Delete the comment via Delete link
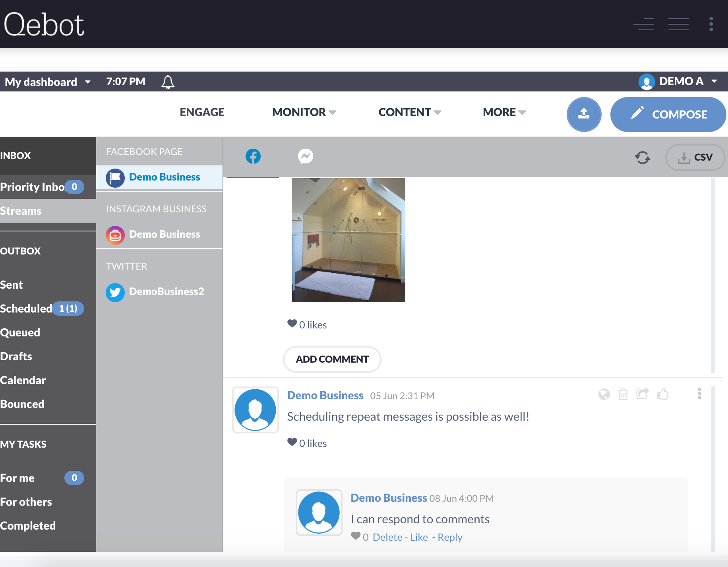 tap(387, 537)
